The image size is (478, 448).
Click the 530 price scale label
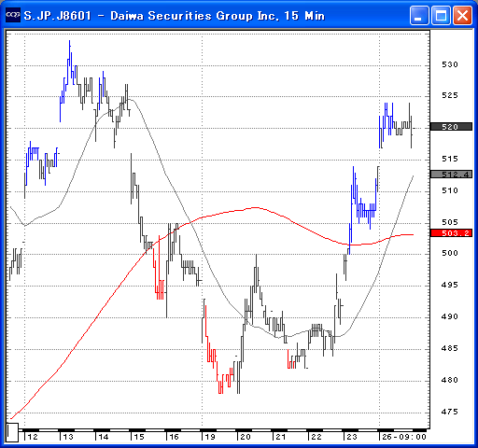click(450, 64)
